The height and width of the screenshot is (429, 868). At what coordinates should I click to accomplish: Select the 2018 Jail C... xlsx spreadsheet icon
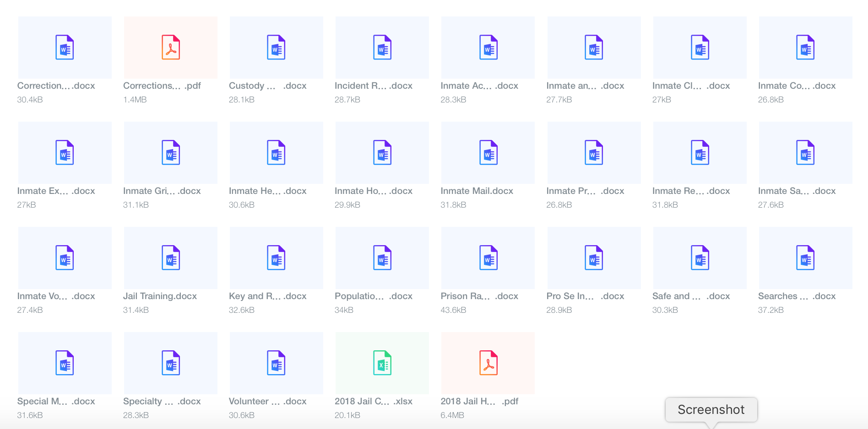382,363
